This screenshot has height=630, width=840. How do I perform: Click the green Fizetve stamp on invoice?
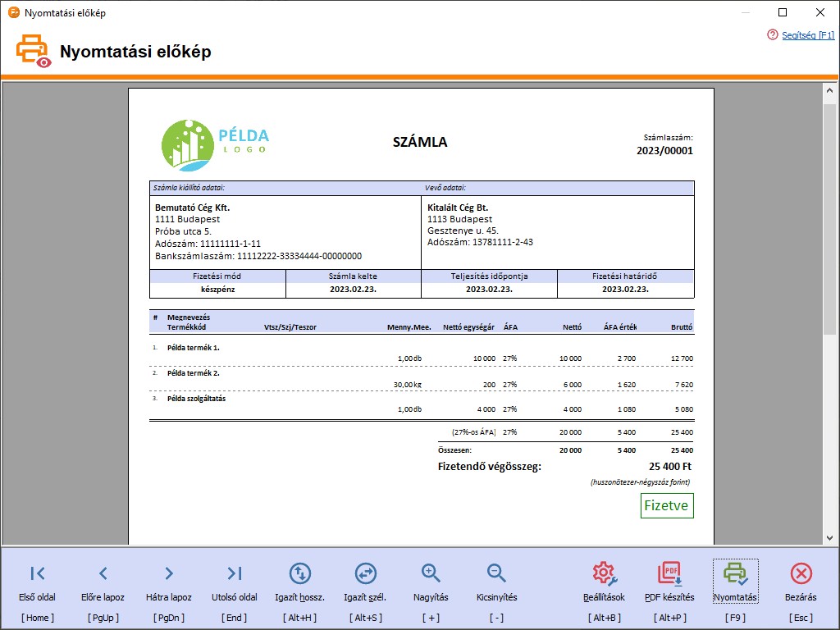point(667,505)
